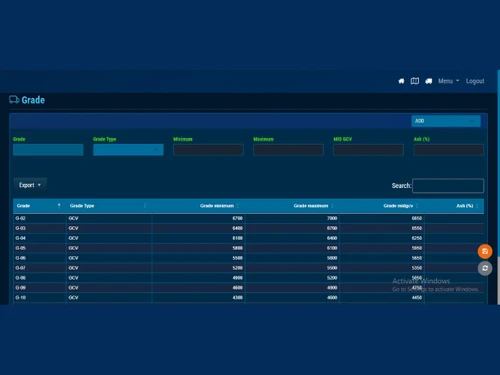500x375 pixels.
Task: Click grade maximum value in G-02 row
Action: pos(332,218)
